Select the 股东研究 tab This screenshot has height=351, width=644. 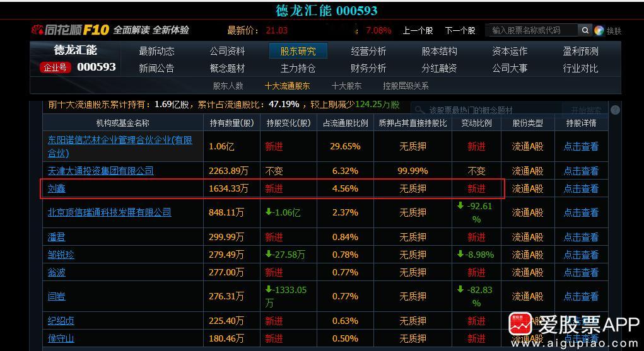tap(298, 51)
